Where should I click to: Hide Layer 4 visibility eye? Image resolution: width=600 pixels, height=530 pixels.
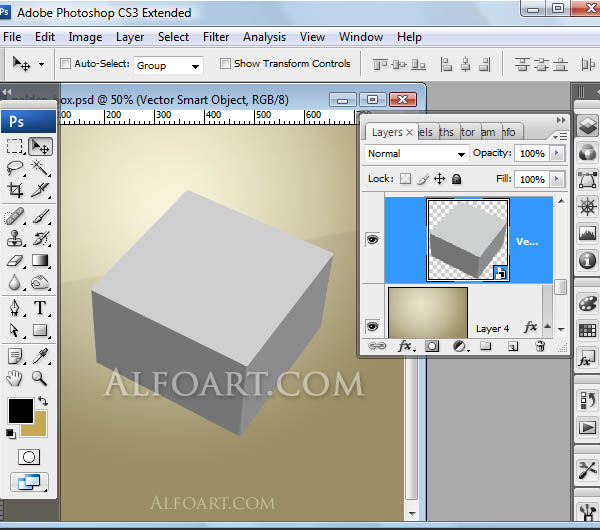click(x=372, y=326)
